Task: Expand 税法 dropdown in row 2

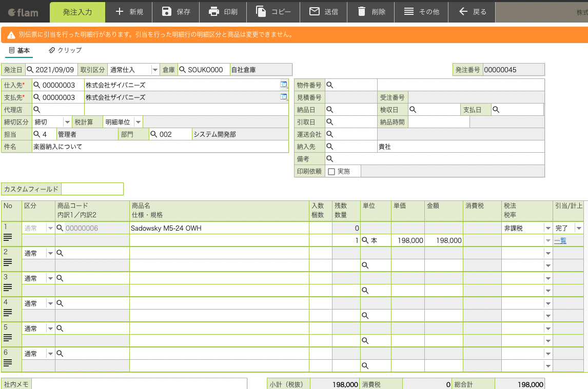Action: click(548, 253)
